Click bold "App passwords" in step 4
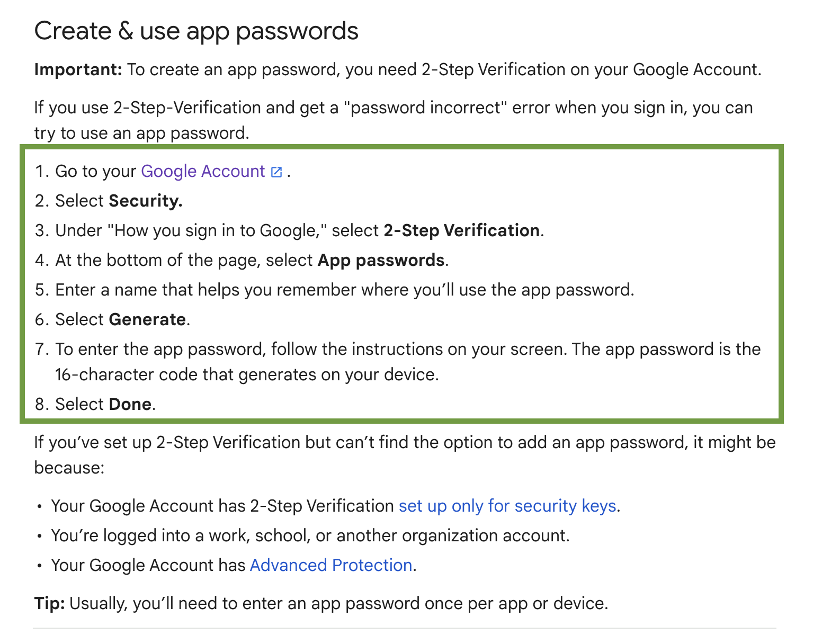840x643 pixels. coord(381,261)
